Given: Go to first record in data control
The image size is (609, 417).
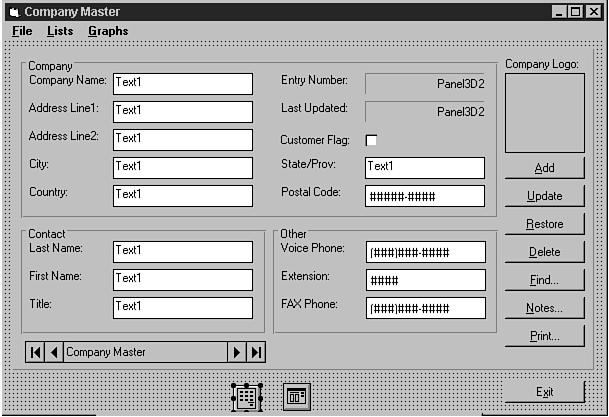Looking at the screenshot, I should (36, 352).
